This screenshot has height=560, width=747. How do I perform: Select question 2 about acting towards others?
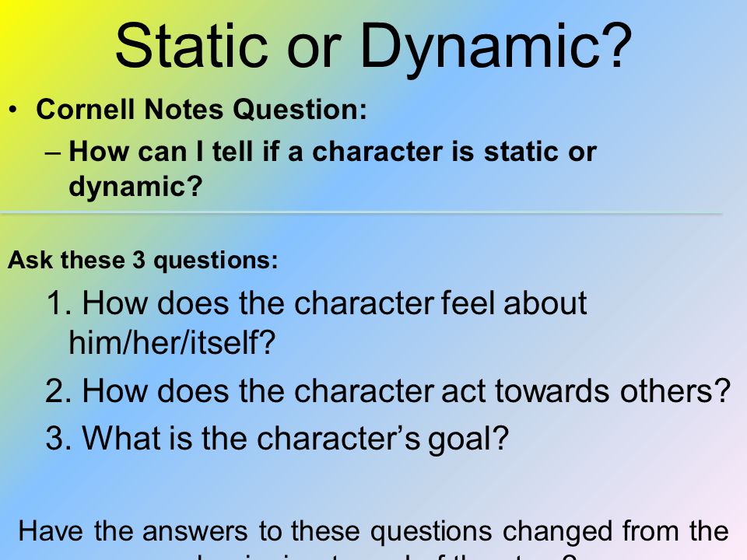(388, 391)
